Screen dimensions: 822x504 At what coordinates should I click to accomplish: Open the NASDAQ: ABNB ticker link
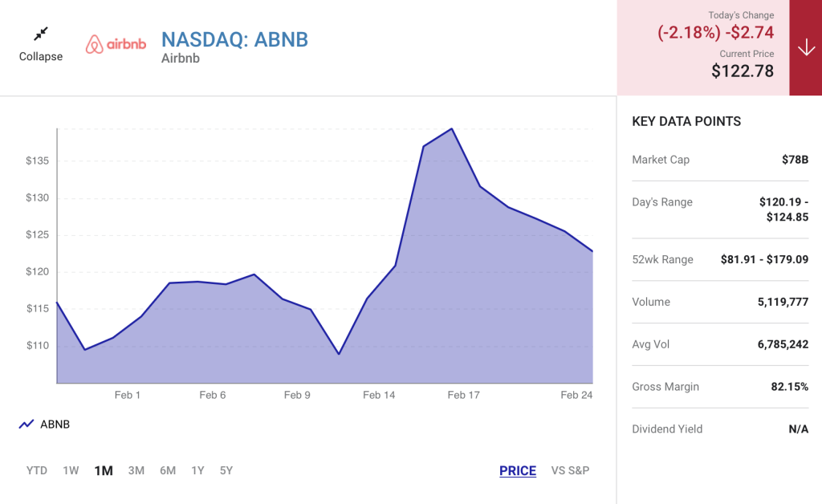point(234,39)
